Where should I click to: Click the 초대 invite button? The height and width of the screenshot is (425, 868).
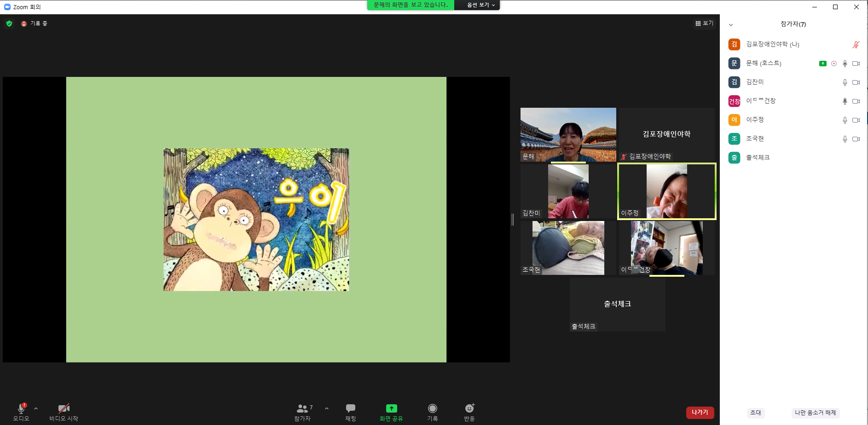coord(756,413)
